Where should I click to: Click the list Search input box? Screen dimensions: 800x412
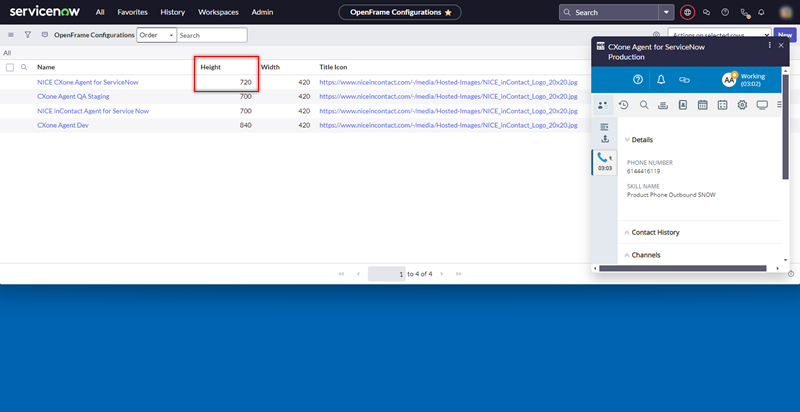click(212, 35)
